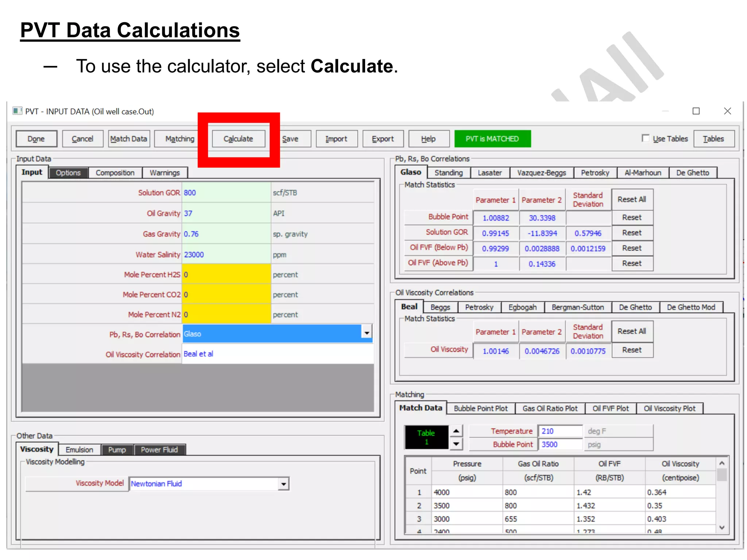Click the Match Data button
This screenshot has width=747, height=560.
click(128, 139)
